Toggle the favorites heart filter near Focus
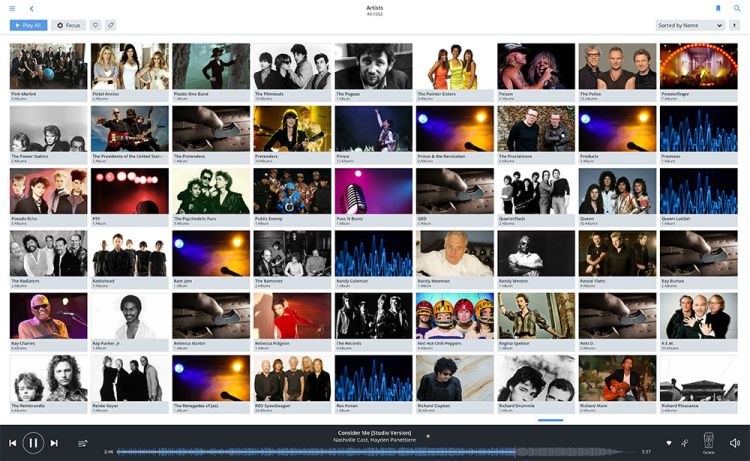The width and height of the screenshot is (750, 461). point(95,25)
